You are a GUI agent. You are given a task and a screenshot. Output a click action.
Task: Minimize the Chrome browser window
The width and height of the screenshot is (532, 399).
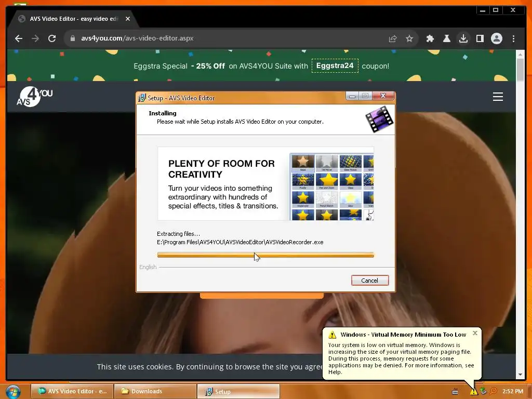click(x=483, y=10)
